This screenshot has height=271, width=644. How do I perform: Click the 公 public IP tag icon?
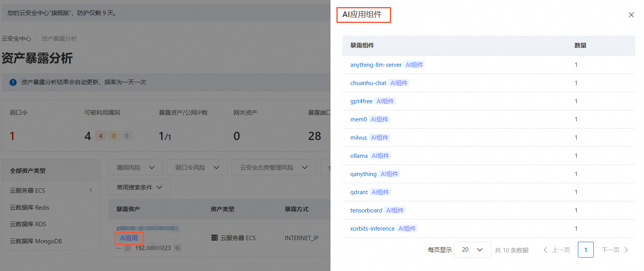(128, 248)
